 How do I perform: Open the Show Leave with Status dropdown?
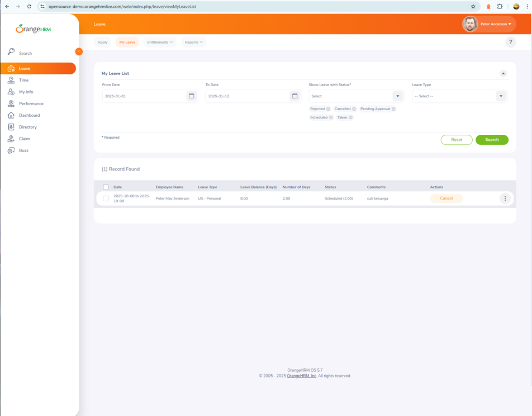click(x=397, y=96)
